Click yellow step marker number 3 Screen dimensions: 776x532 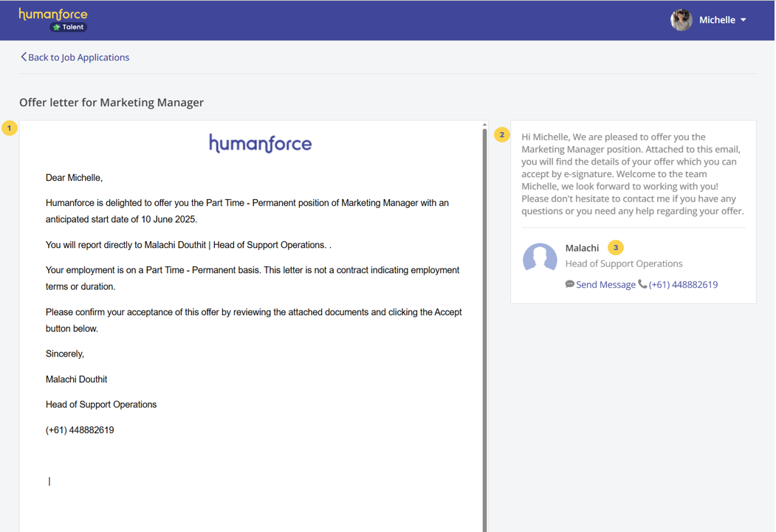(616, 248)
